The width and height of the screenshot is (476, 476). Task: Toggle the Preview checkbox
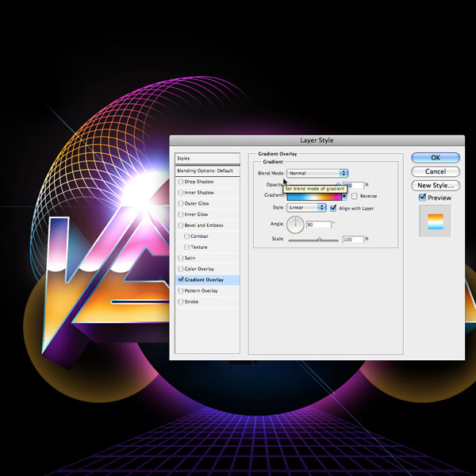tap(422, 198)
